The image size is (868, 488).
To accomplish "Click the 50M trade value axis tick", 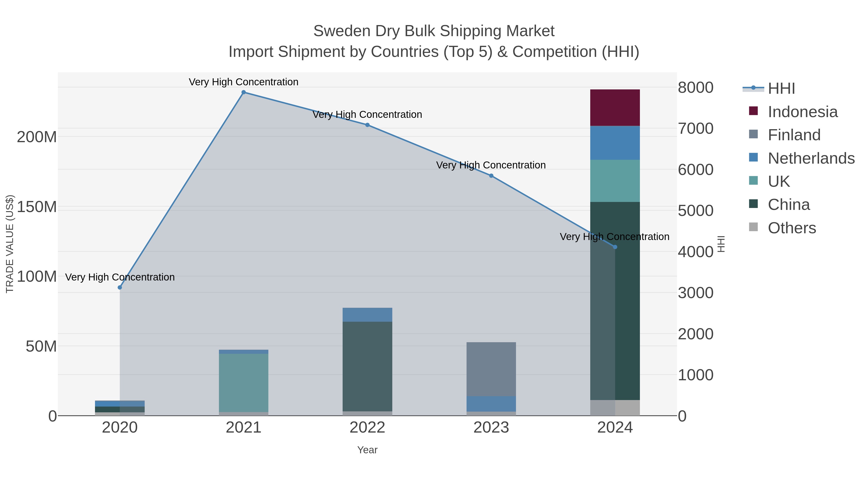I will [41, 346].
